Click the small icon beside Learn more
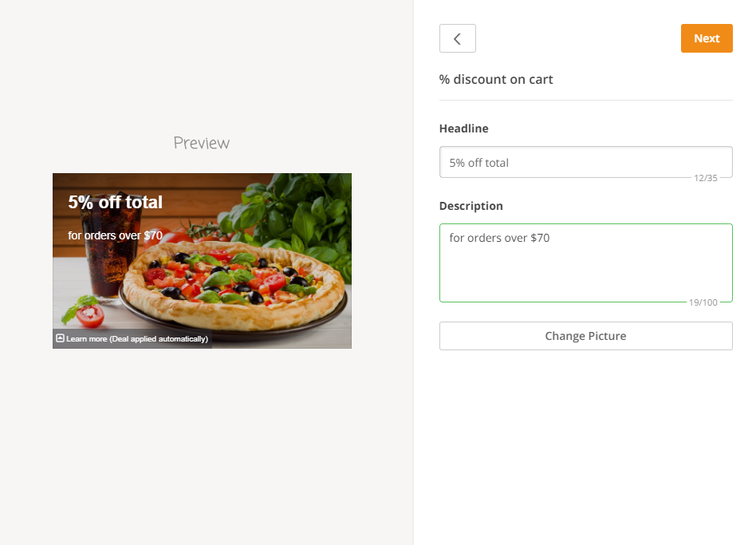Screen dimensions: 756x545 [60, 338]
